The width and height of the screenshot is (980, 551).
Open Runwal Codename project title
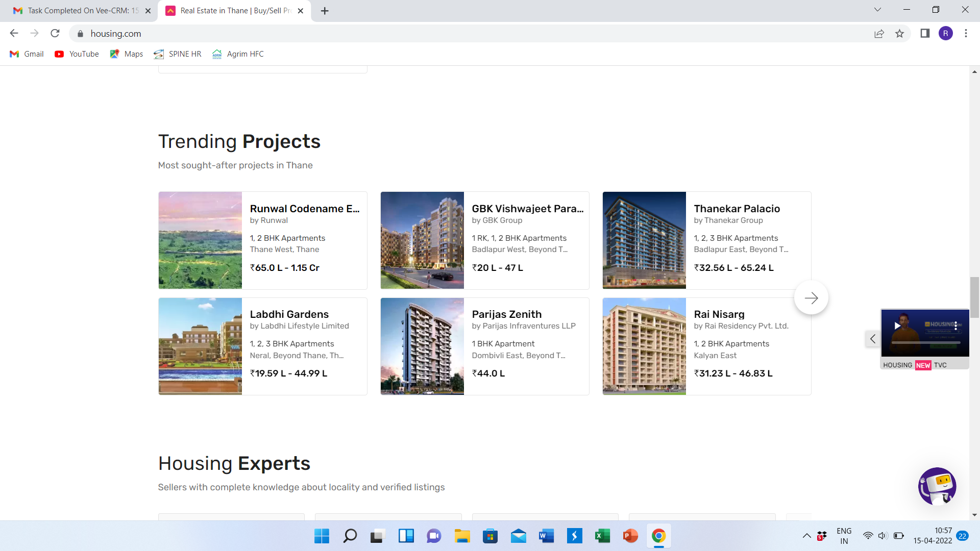(305, 209)
